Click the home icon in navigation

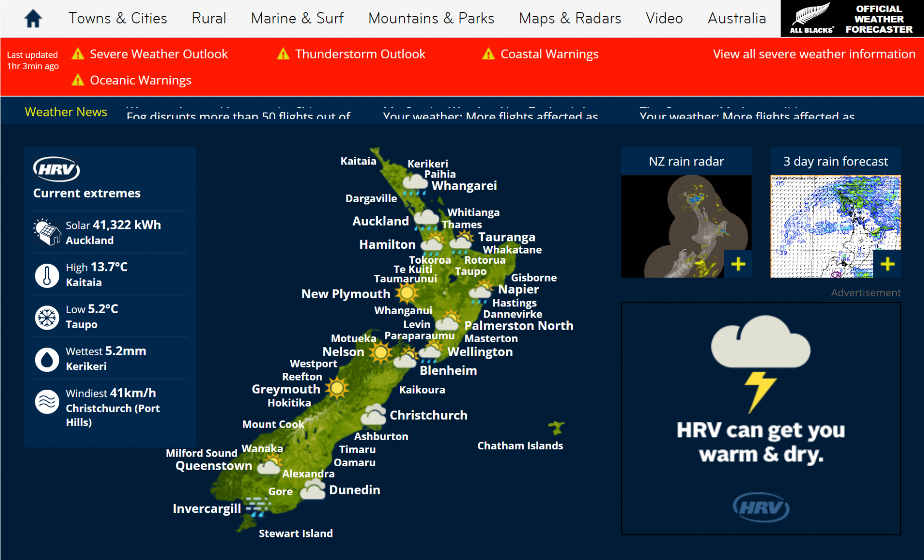point(33,19)
